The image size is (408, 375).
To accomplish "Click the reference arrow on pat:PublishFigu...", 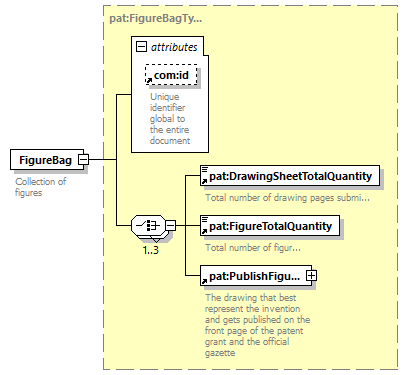I will click(x=204, y=281).
